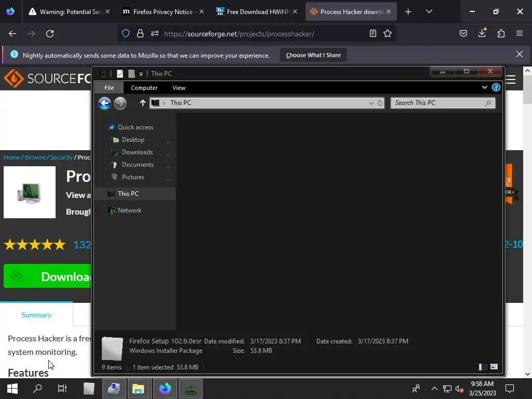
Task: Open Task View from taskbar
Action: tap(62, 389)
